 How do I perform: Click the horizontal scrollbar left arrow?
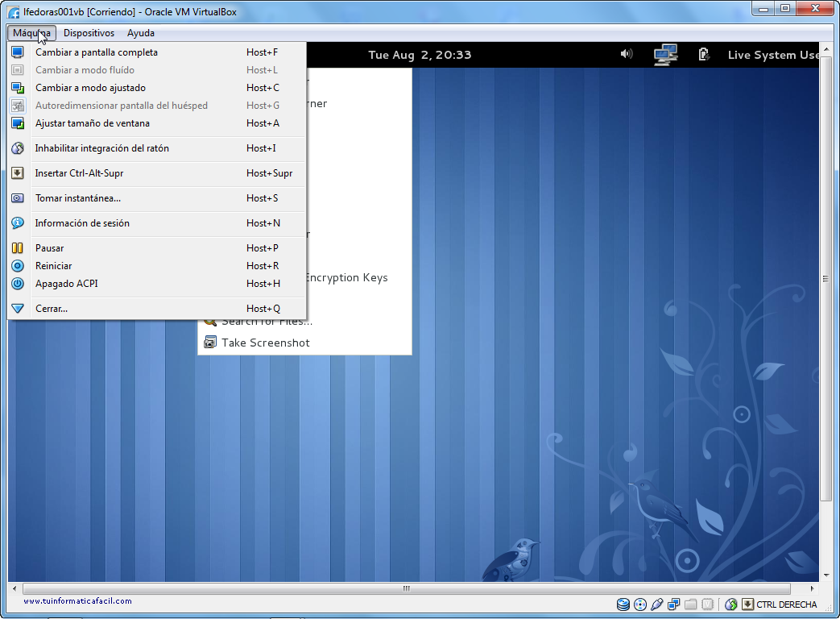point(14,588)
